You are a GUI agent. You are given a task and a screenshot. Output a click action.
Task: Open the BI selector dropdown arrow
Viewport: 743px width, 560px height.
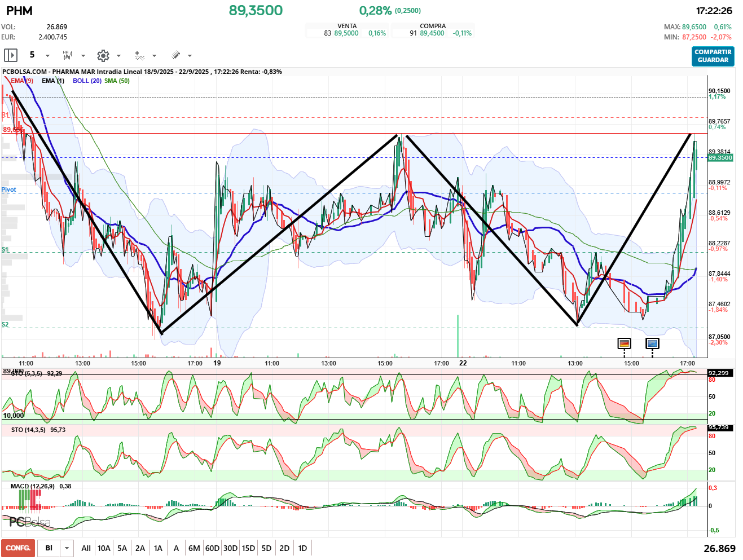(x=67, y=548)
